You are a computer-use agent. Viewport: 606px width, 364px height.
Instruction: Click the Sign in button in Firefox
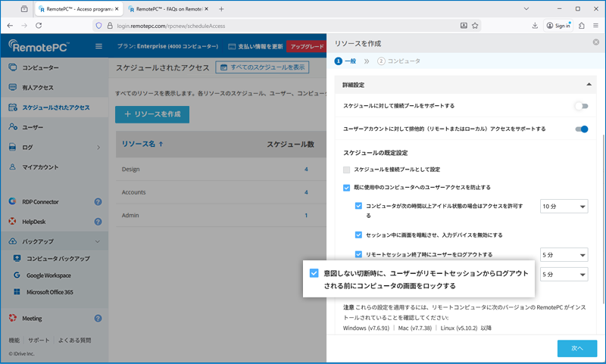click(558, 26)
